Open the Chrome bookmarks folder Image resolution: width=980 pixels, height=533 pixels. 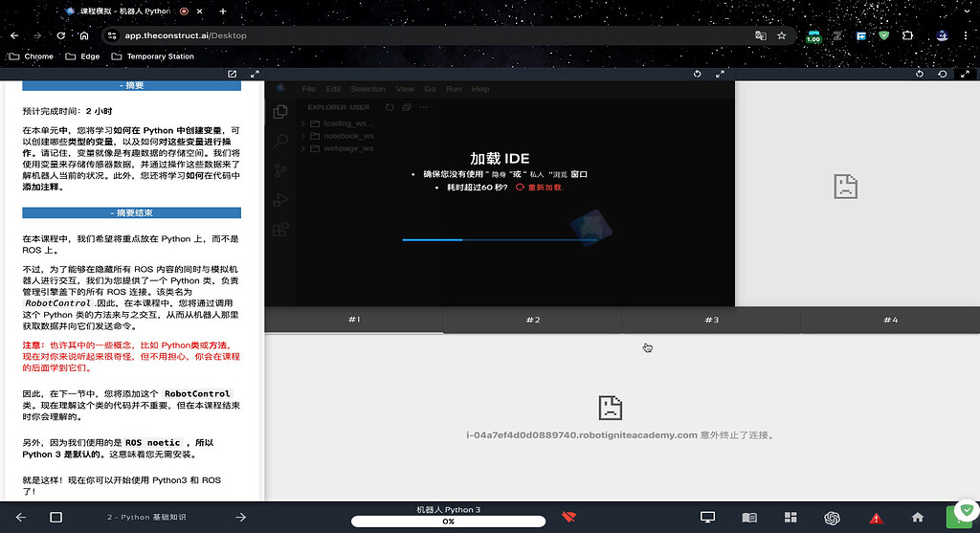pyautogui.click(x=32, y=56)
